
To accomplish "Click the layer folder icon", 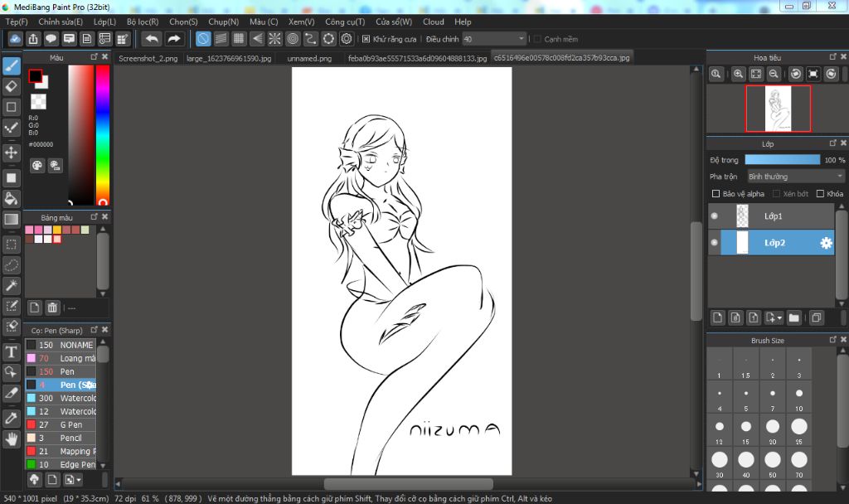I will tap(793, 317).
